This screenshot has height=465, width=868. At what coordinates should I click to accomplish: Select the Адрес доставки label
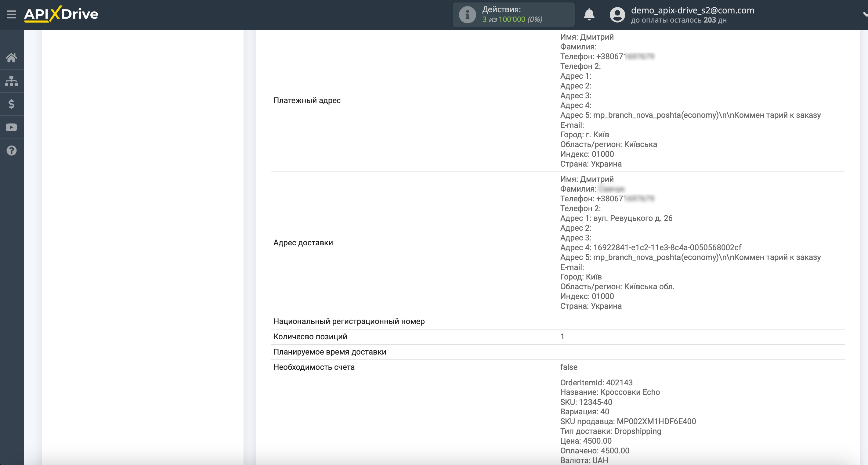click(x=303, y=243)
